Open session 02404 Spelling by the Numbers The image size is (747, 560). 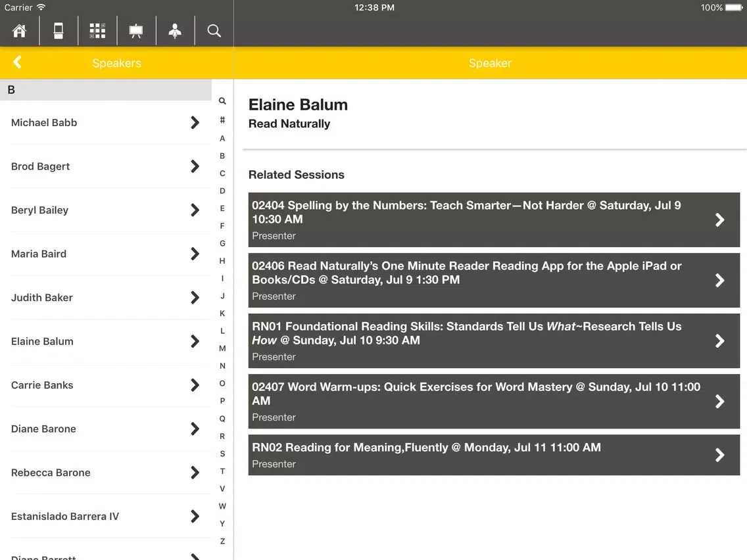(494, 220)
